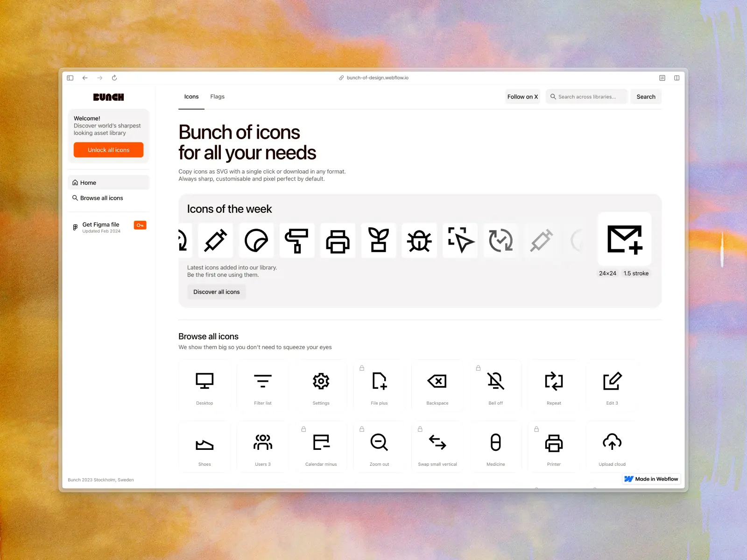Click the Unlock all icons button
747x560 pixels.
click(108, 150)
